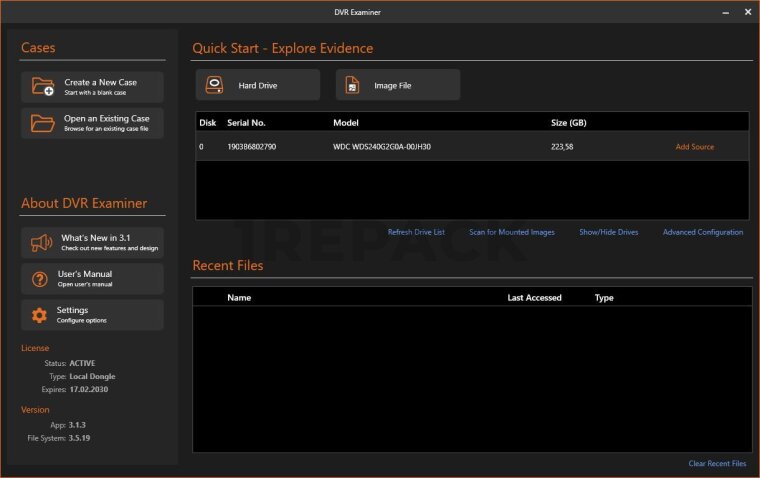Click the megaphone What's New icon
This screenshot has height=478, width=760.
click(41, 243)
